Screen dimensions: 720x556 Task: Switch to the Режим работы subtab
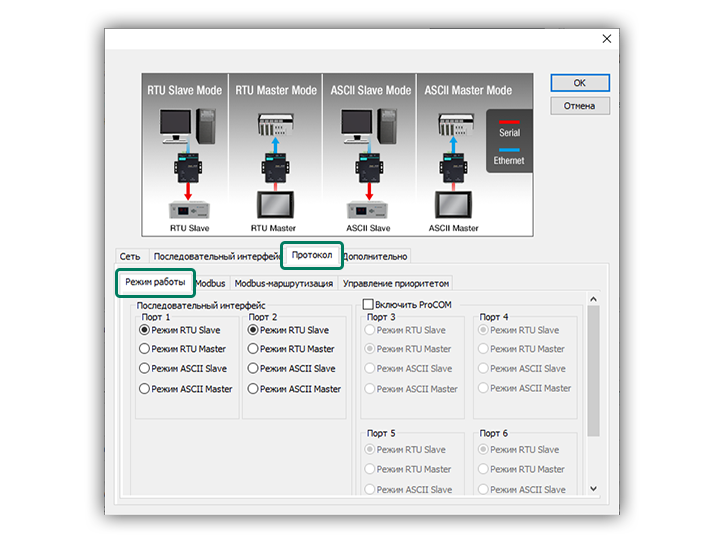click(155, 282)
